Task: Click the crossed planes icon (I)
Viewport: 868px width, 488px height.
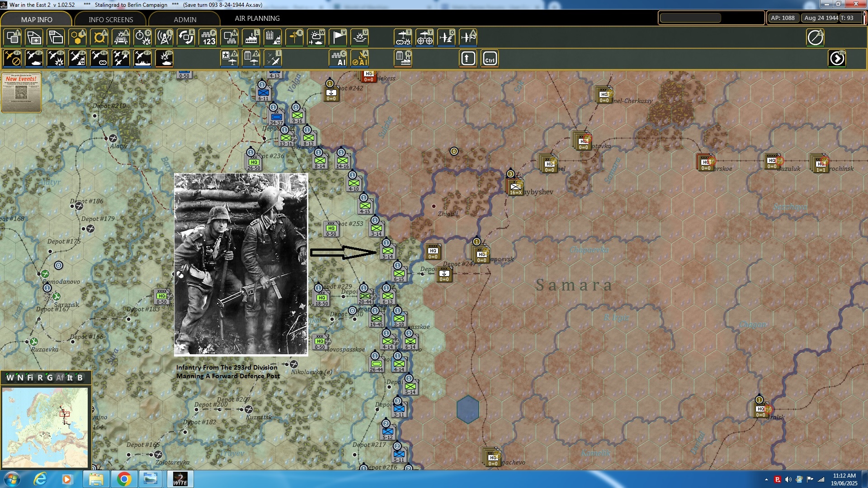Action: click(273, 59)
